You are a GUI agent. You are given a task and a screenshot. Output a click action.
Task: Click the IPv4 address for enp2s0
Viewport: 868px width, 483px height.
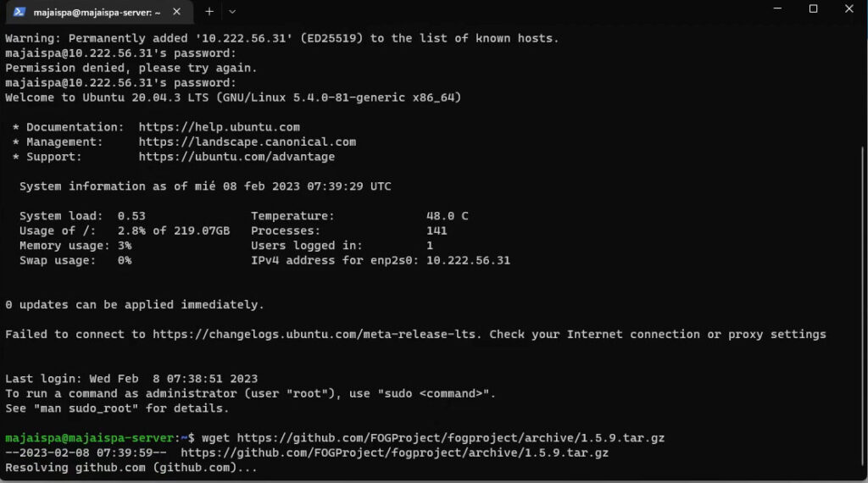pyautogui.click(x=468, y=260)
